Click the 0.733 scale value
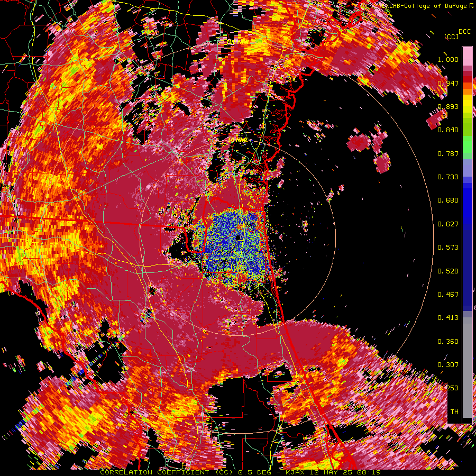476x476 pixels. (x=448, y=177)
